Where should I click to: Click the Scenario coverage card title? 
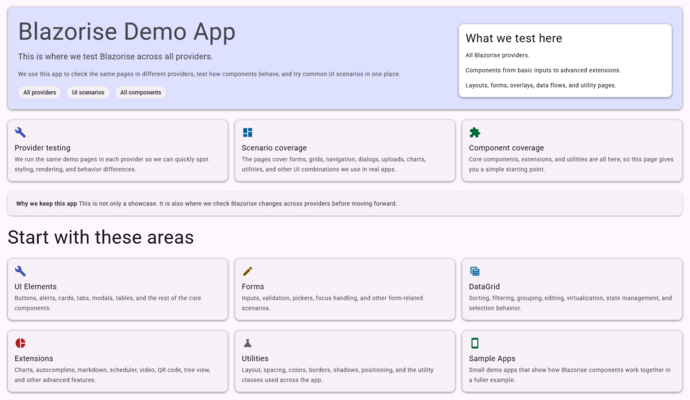point(274,148)
